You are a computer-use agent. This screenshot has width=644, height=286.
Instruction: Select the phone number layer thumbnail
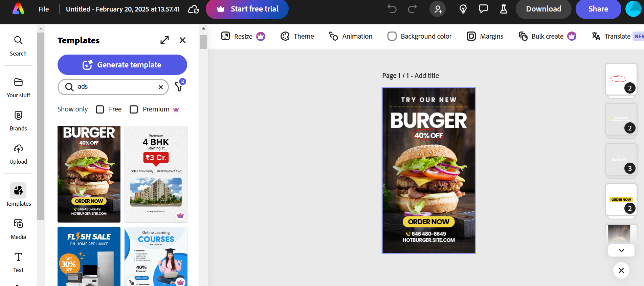coord(621,119)
